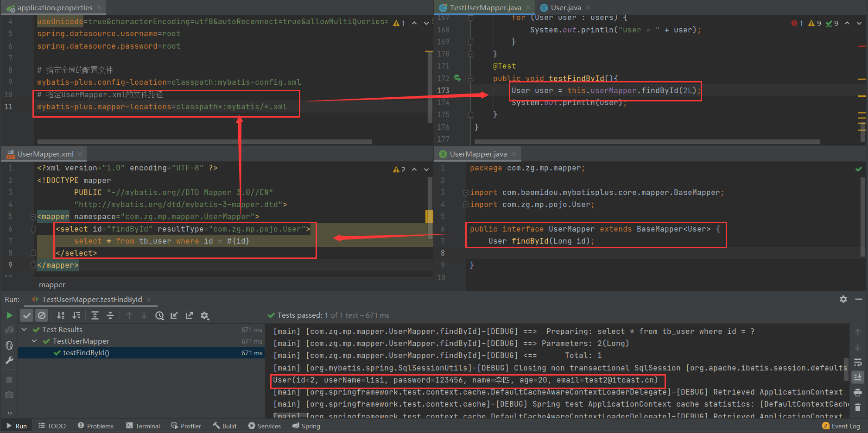Go to previous highlighted problem in TestUserMapper.java
This screenshot has width=868, height=433.
pyautogui.click(x=847, y=23)
